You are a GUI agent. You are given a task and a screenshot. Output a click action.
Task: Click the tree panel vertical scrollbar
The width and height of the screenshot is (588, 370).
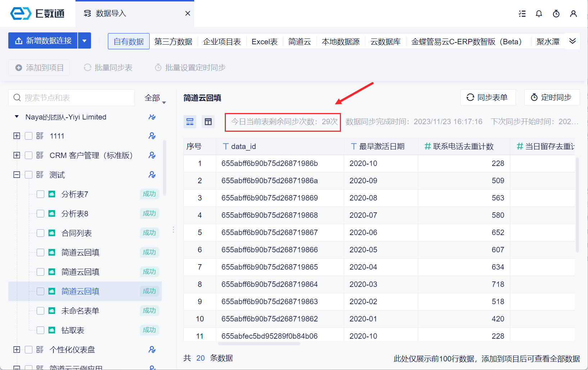(x=165, y=168)
